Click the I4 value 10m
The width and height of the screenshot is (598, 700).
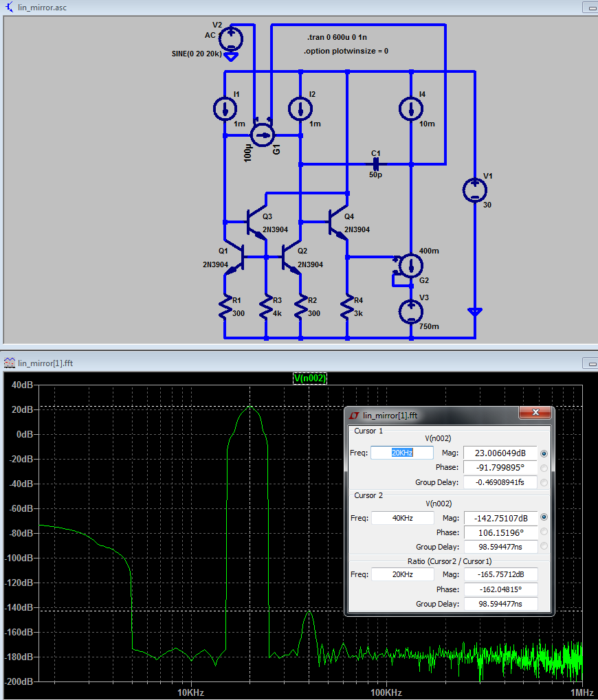427,124
